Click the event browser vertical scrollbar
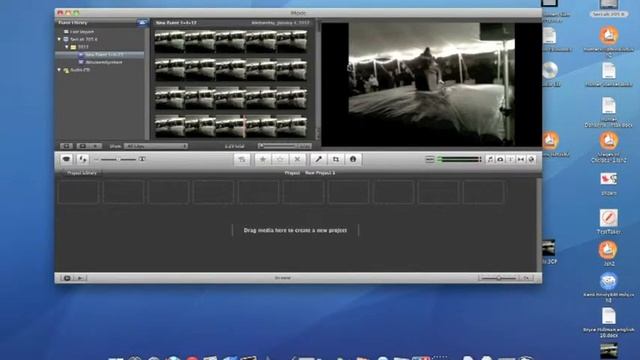Viewport: 640px width, 360px height. tap(317, 80)
